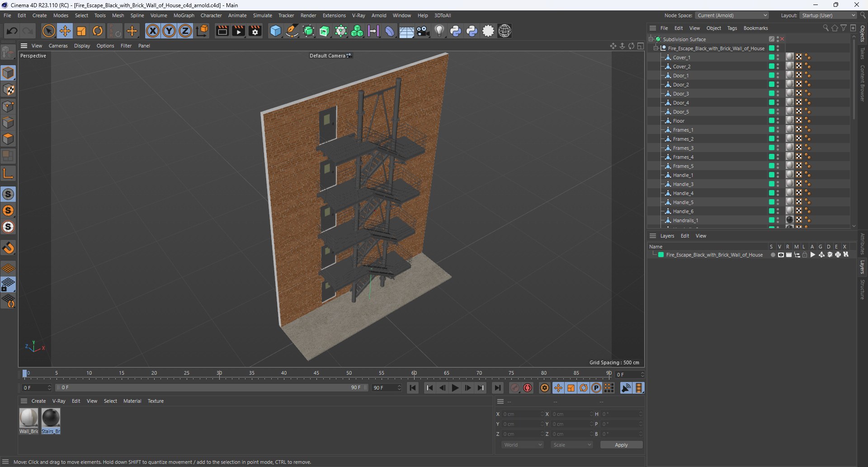Collapse the Subdivision Surface tree node
The image size is (868, 467).
point(651,39)
